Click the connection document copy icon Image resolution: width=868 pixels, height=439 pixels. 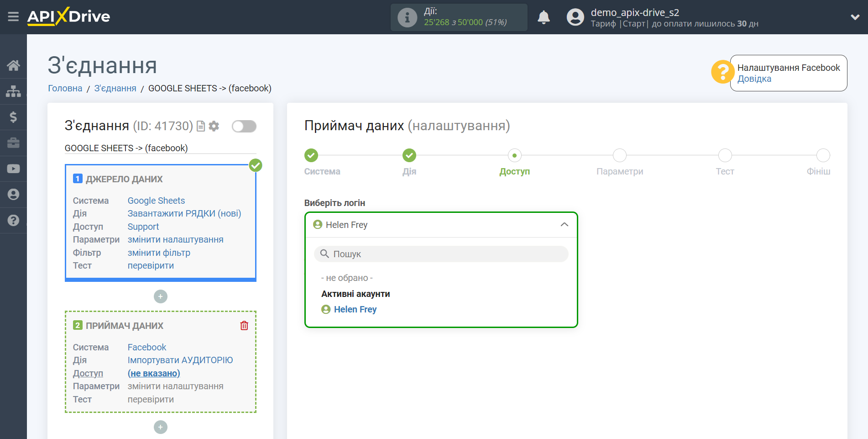(201, 126)
